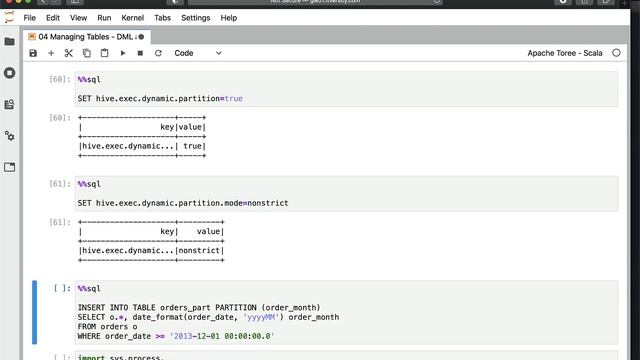640x360 pixels.
Task: Collapse active cell via blue bar
Action: pos(35,312)
